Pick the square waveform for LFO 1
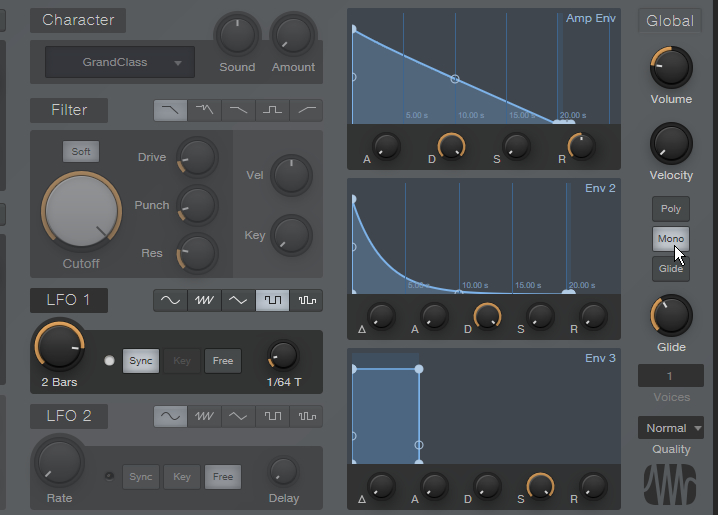 coord(272,300)
